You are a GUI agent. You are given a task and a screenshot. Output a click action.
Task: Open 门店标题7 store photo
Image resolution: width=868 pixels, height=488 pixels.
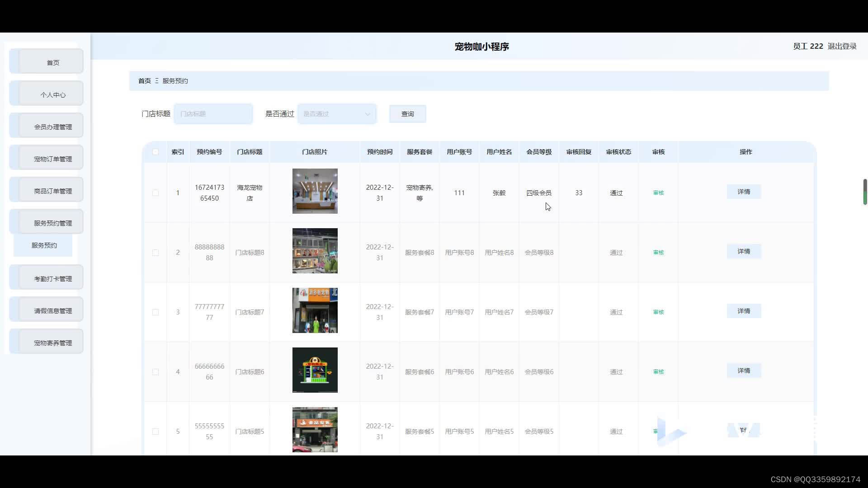click(x=315, y=310)
